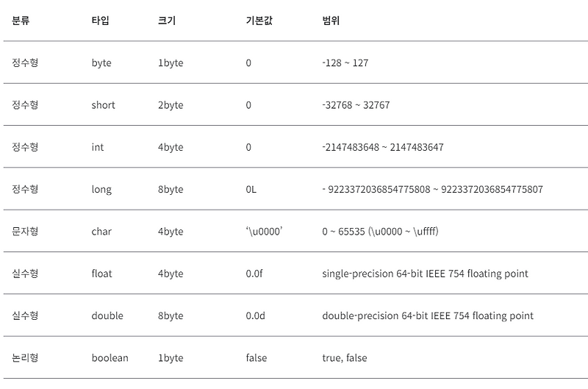Select the int type cell
The height and width of the screenshot is (389, 588).
(x=98, y=147)
